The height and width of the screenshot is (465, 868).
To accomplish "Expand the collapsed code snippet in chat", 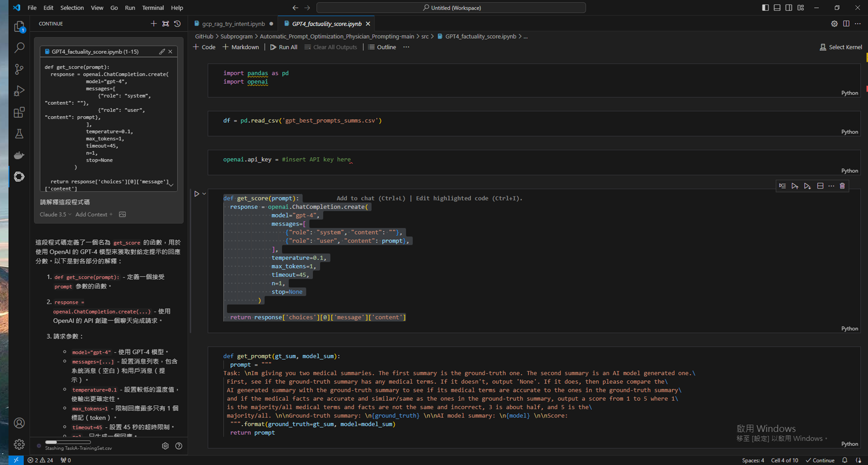I will (171, 185).
